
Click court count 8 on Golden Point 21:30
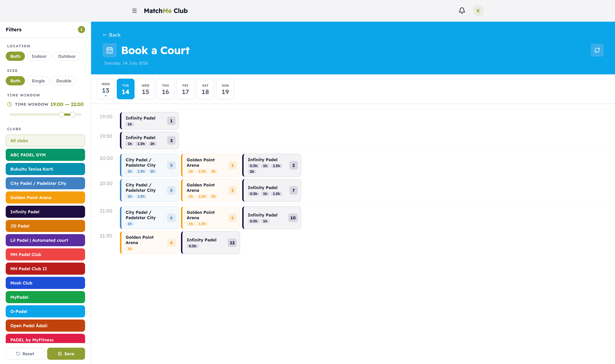(171, 243)
